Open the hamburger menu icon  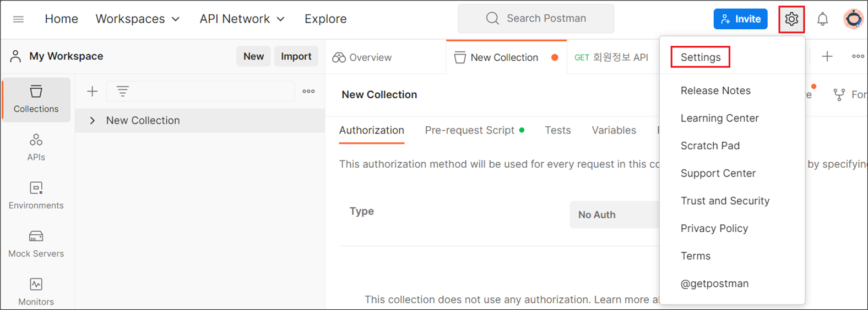click(18, 19)
